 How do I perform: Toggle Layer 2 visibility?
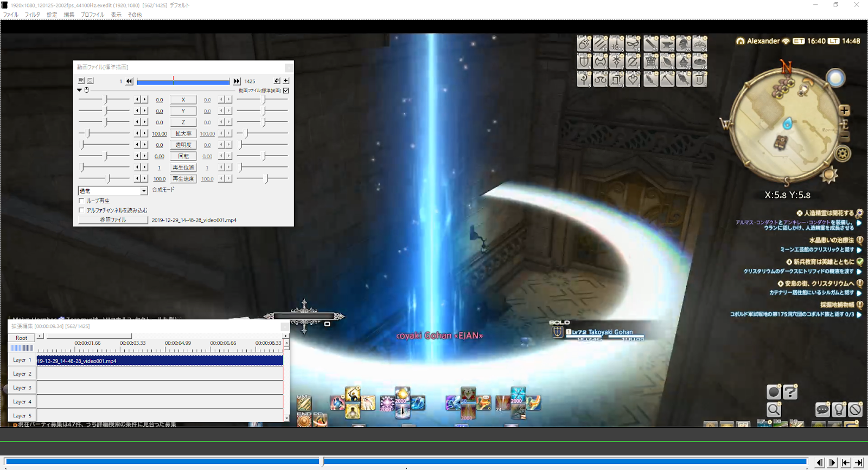click(22, 374)
